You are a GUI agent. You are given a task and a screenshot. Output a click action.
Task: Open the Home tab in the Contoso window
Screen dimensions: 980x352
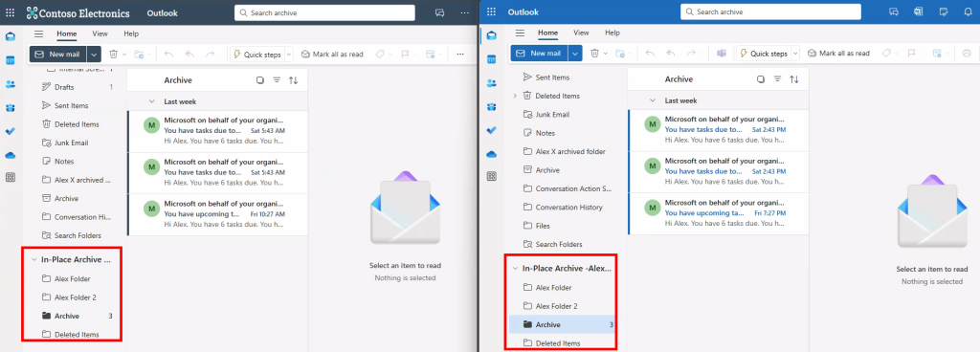[66, 33]
